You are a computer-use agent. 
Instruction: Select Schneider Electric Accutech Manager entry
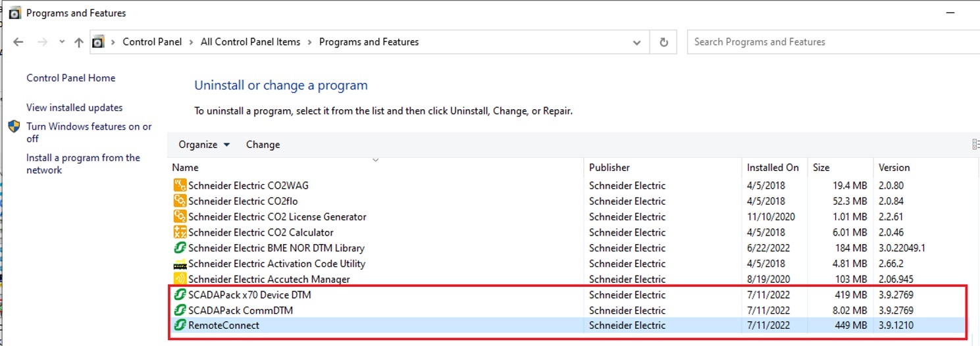click(269, 280)
